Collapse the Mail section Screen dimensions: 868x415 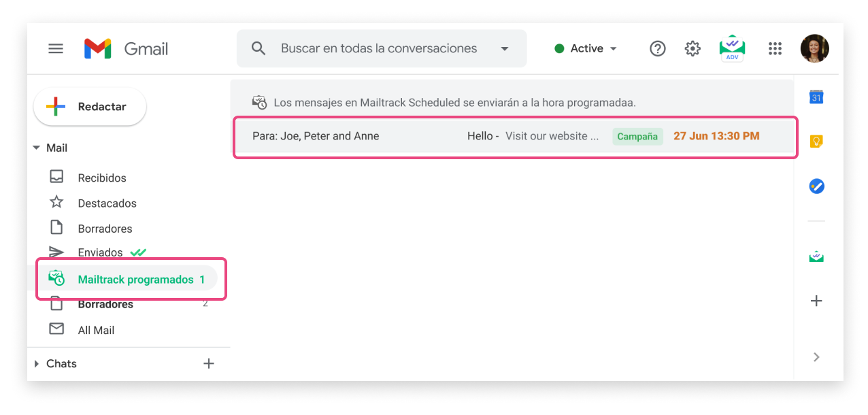(x=37, y=148)
